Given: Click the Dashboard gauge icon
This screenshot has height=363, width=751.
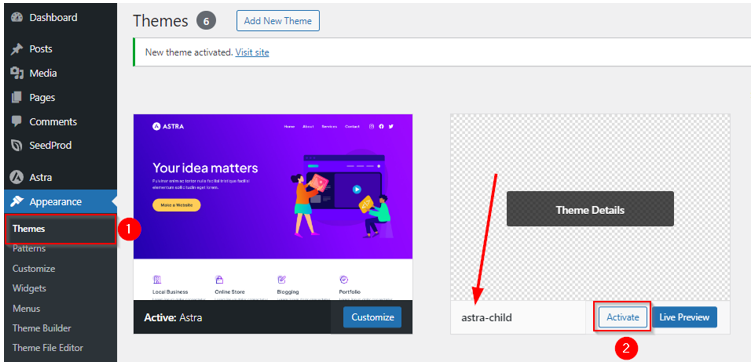Looking at the screenshot, I should tap(17, 18).
